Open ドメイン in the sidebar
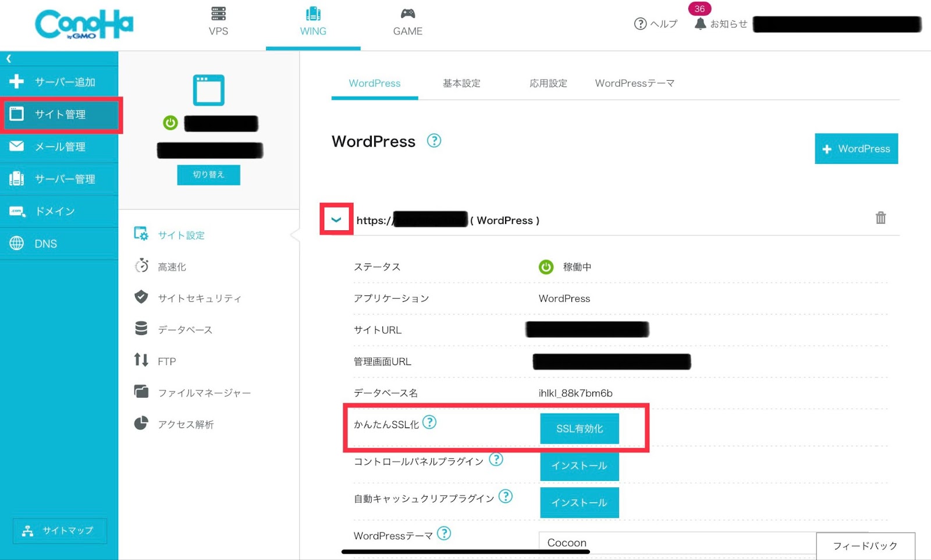Screen dimensions: 931x560 pos(59,211)
